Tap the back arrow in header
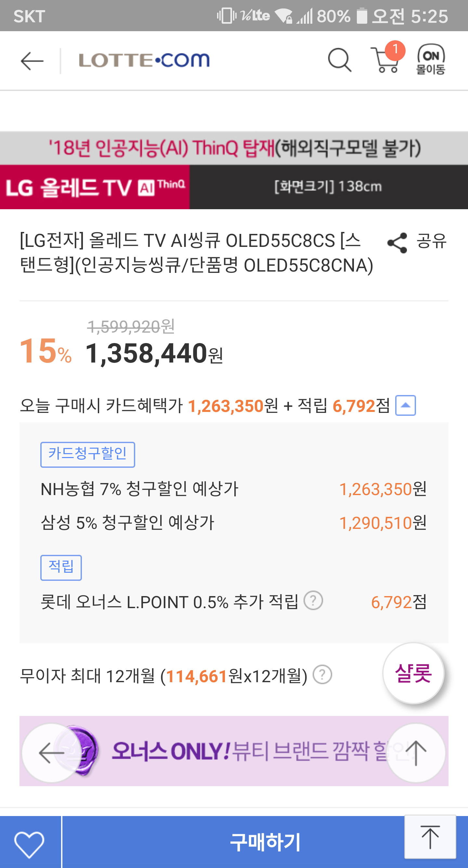Screen dimensions: 468x868 [x=32, y=61]
